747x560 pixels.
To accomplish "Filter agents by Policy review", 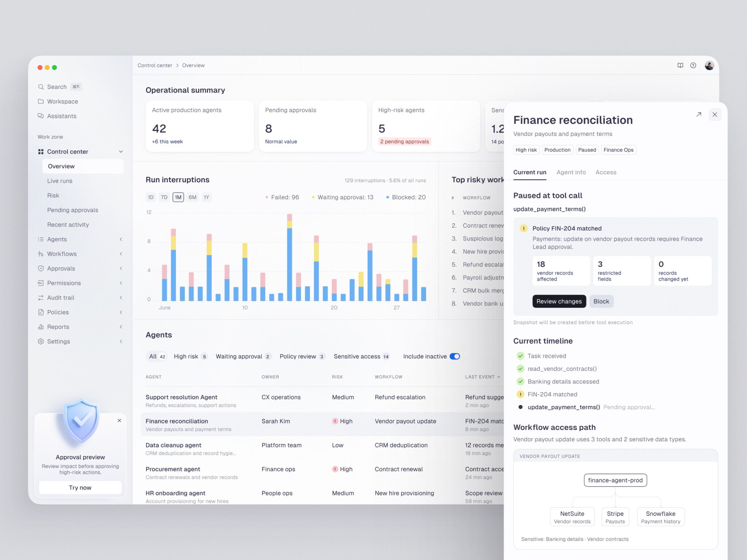I will 302,356.
